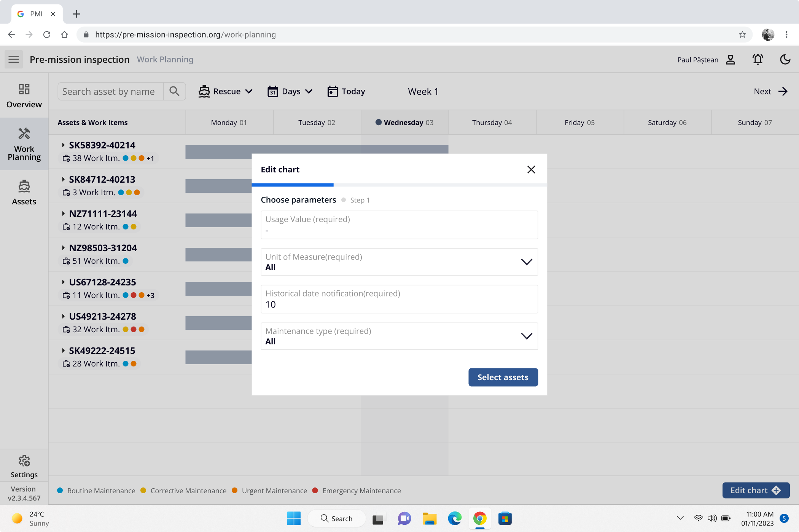Image resolution: width=799 pixels, height=532 pixels.
Task: Jump to Today in calendar
Action: [x=346, y=91]
